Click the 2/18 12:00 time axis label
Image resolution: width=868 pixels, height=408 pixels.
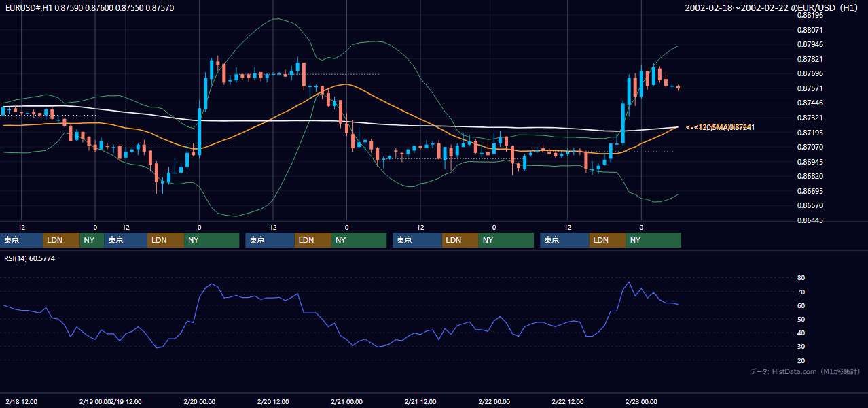21,402
